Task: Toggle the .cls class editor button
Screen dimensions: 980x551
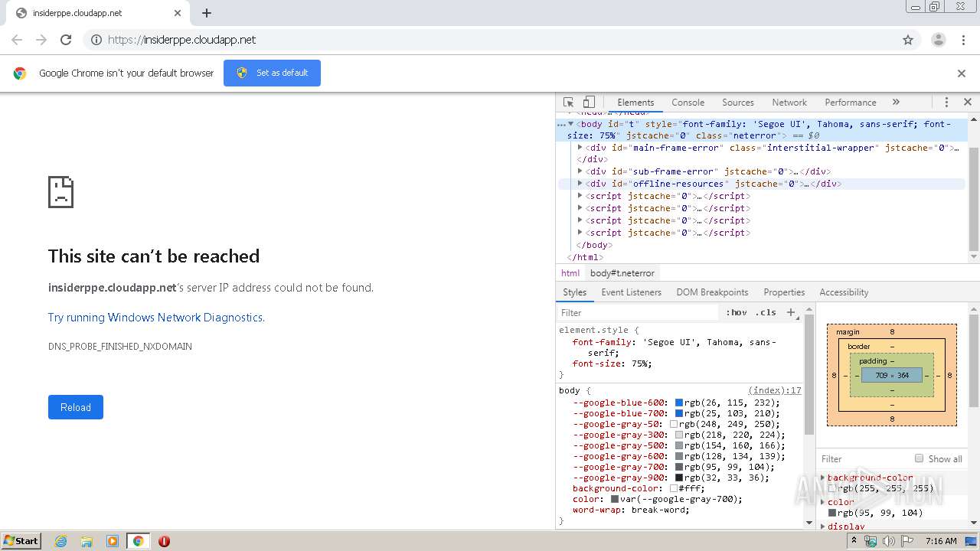Action: [x=766, y=312]
